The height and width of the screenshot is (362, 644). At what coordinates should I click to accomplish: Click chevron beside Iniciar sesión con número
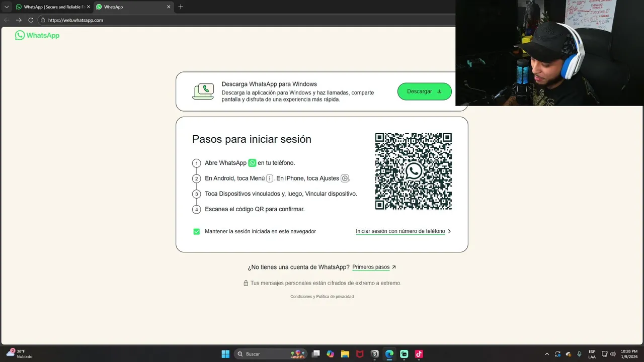tap(449, 231)
